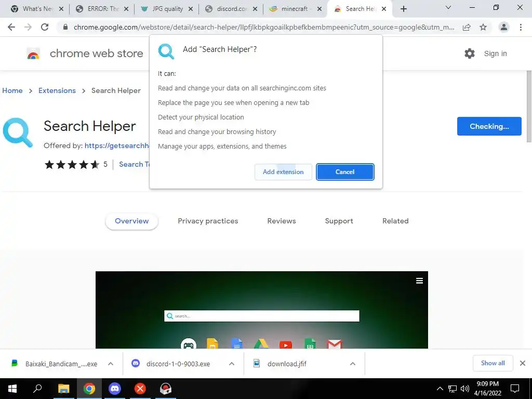
Task: Open taskbar search magnifier
Action: (37, 389)
